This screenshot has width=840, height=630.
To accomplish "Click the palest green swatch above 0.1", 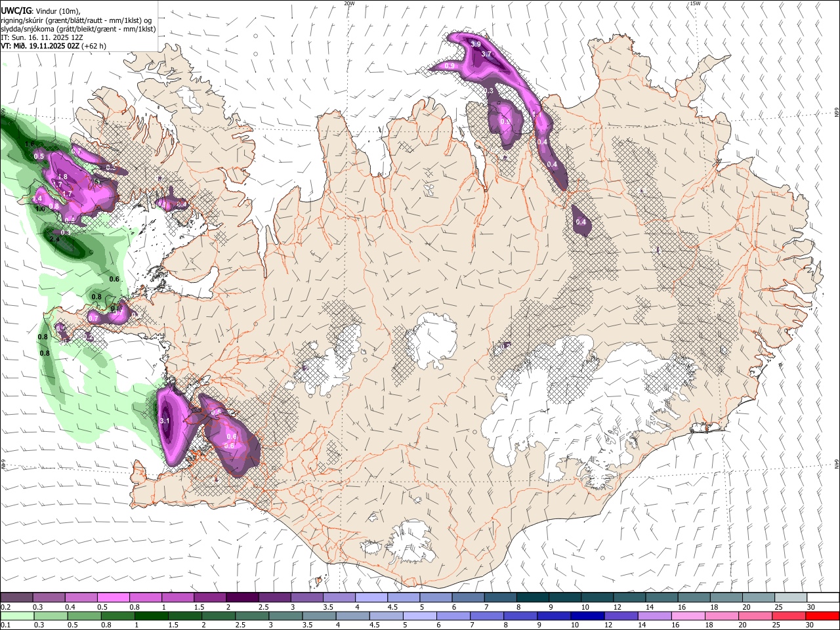I will click(x=16, y=616).
